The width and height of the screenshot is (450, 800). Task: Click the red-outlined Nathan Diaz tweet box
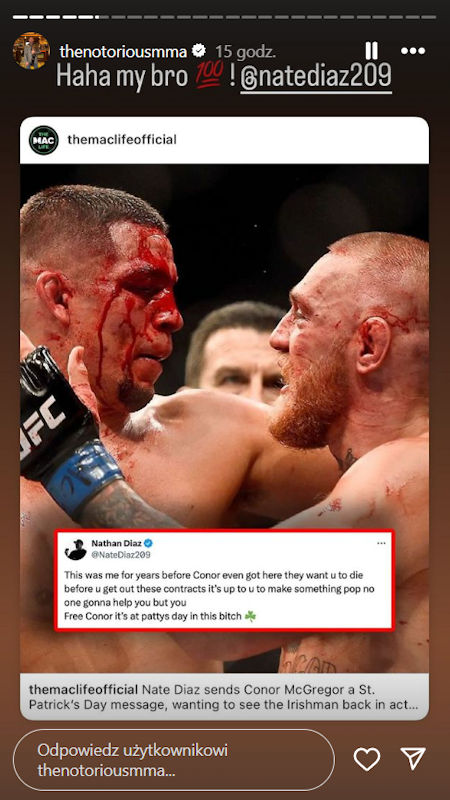pyautogui.click(x=224, y=581)
